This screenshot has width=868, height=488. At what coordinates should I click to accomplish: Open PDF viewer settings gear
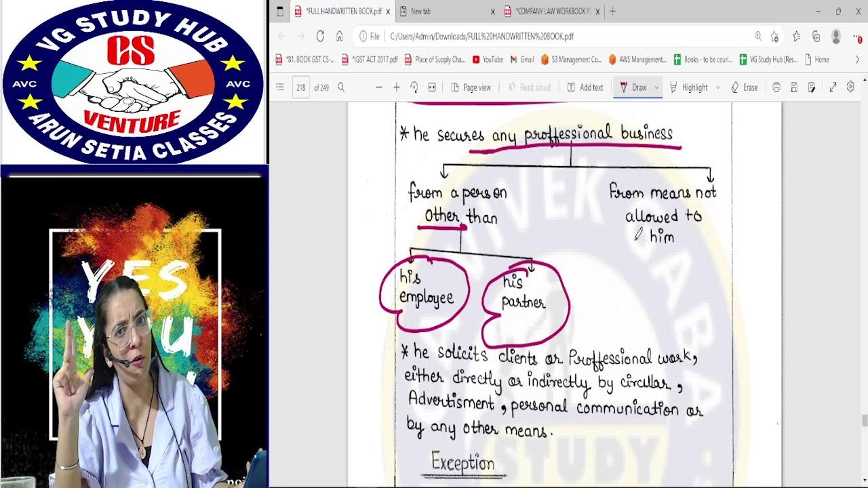[850, 87]
